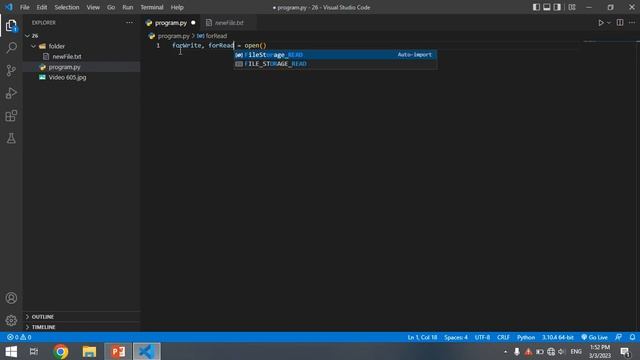Show hidden system tray icons chevron
This screenshot has height=360, width=640.
(505, 351)
